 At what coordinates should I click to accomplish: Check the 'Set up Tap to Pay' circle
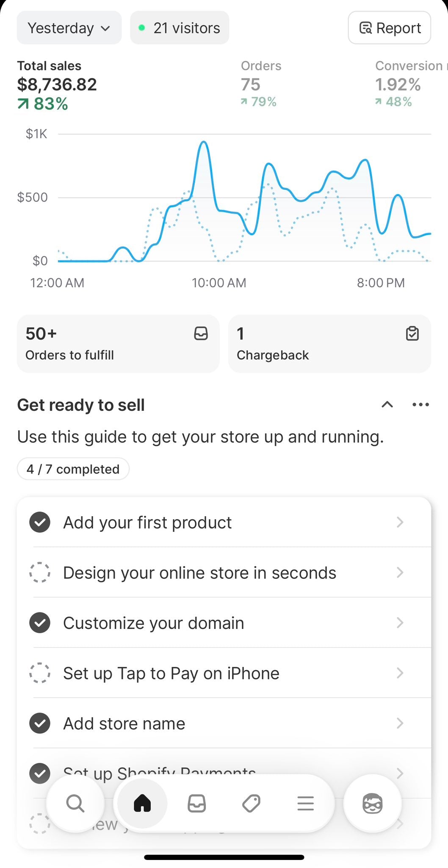(40, 673)
